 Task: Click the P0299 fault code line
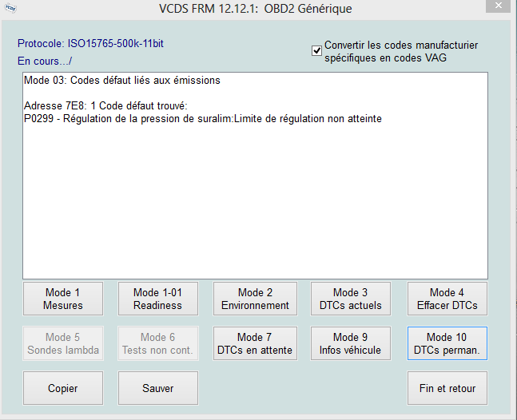pyautogui.click(x=203, y=119)
